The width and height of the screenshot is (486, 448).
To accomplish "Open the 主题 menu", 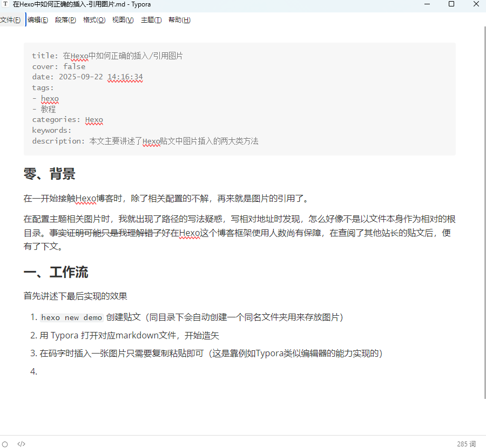I will [x=151, y=19].
